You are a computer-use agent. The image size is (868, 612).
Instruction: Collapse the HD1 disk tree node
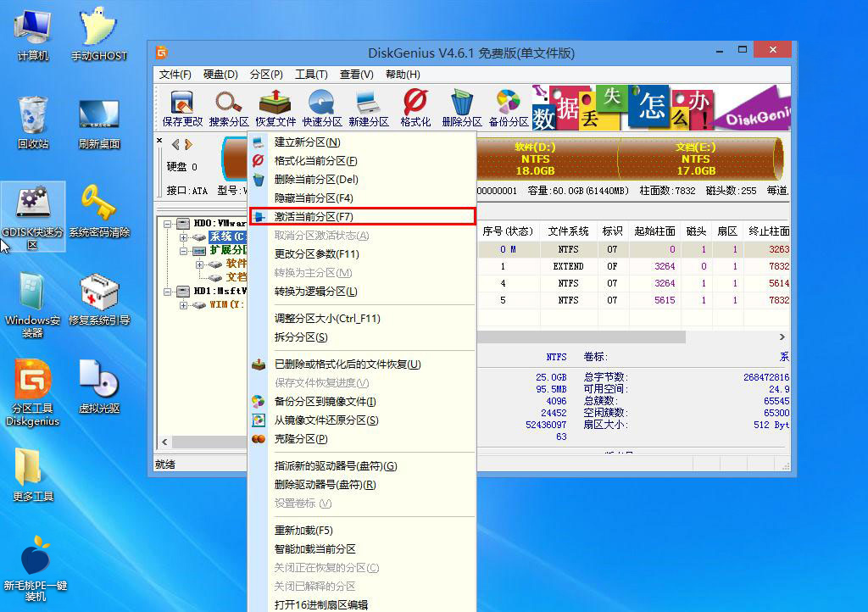tap(167, 292)
